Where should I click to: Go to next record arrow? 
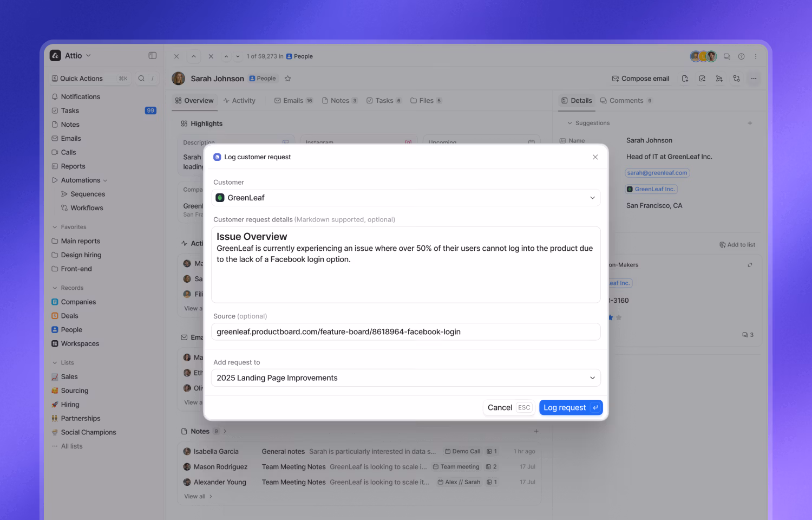point(238,56)
